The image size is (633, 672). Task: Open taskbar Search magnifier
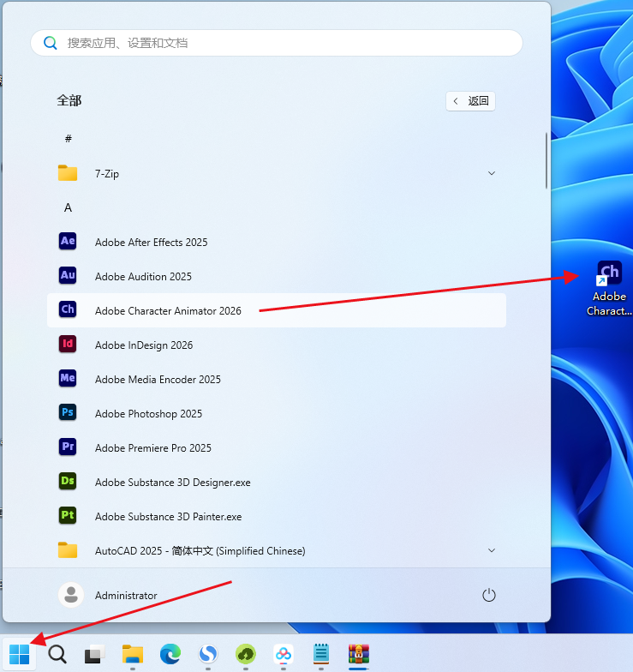57,655
